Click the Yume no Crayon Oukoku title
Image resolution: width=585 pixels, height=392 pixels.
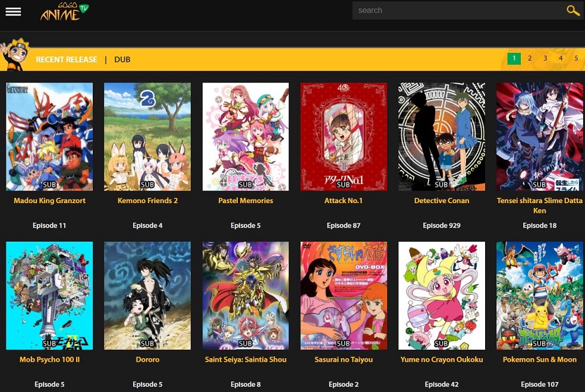point(442,359)
